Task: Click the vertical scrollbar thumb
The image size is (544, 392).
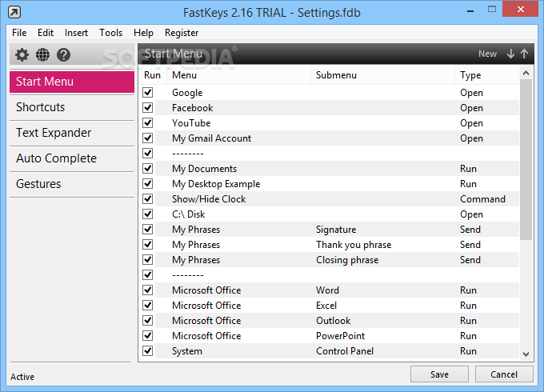Action: (526, 159)
